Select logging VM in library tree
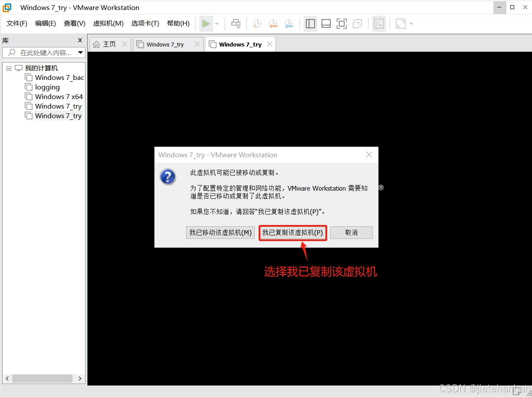 point(47,87)
